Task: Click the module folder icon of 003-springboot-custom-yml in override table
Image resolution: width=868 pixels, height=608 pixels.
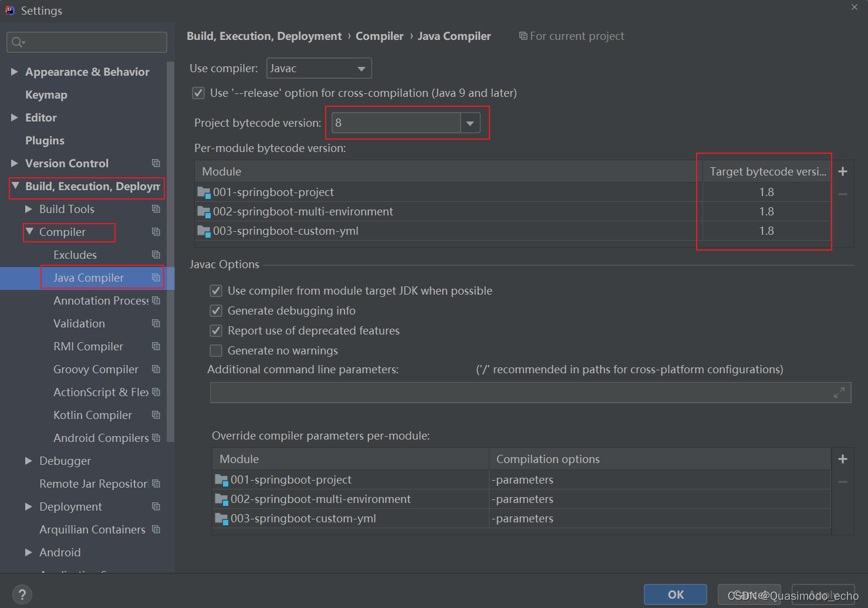Action: pyautogui.click(x=221, y=519)
